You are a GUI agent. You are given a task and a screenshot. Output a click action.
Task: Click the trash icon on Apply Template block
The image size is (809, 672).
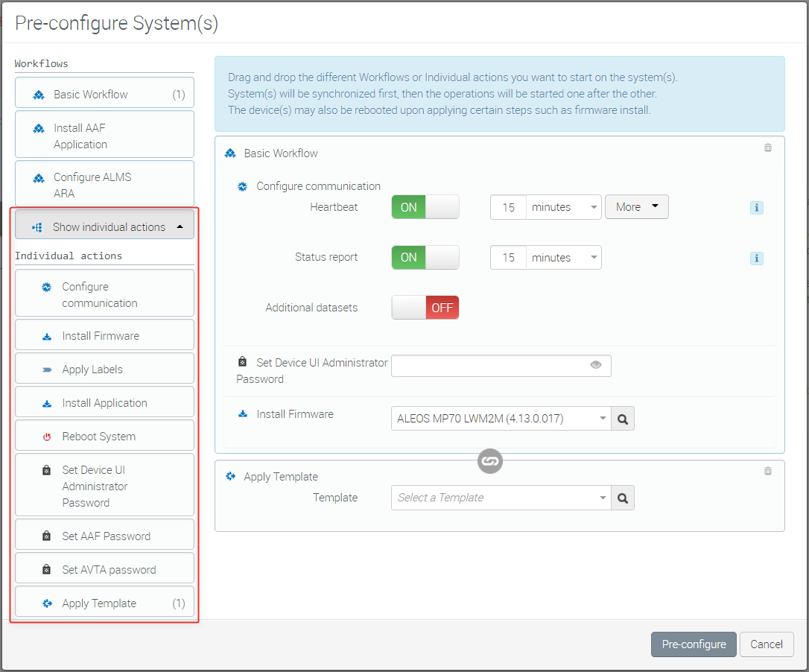[768, 471]
